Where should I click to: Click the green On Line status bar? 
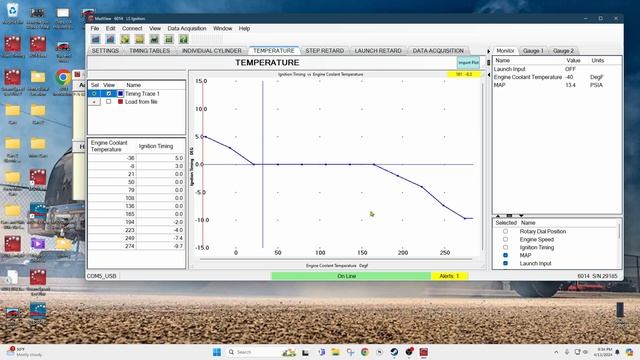point(351,276)
